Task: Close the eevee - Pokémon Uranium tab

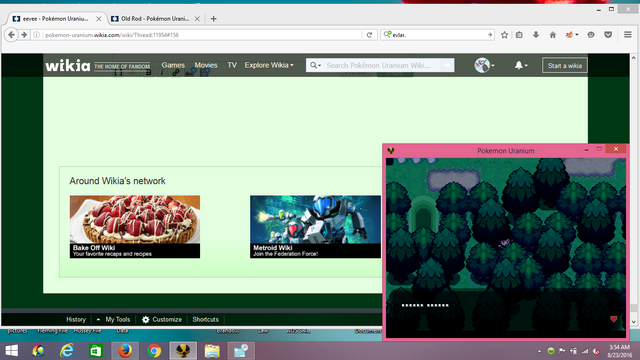Action: (x=99, y=19)
